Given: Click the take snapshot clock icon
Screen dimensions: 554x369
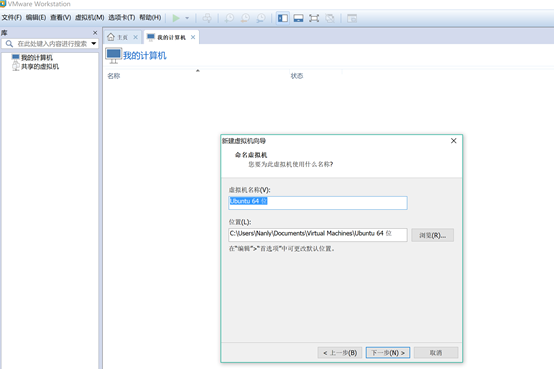Looking at the screenshot, I should point(230,18).
